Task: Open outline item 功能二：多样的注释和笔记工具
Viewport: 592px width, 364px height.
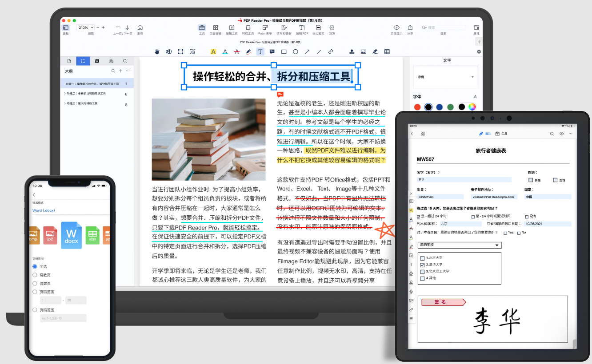Action: [86, 94]
